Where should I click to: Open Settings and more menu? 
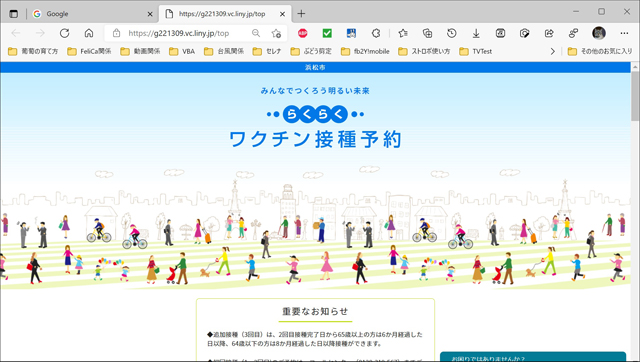624,33
